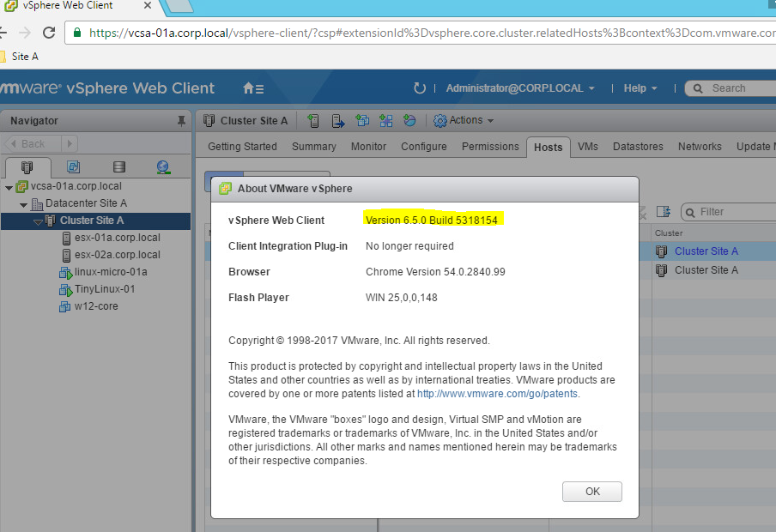Switch to the Datastores tab

(638, 147)
